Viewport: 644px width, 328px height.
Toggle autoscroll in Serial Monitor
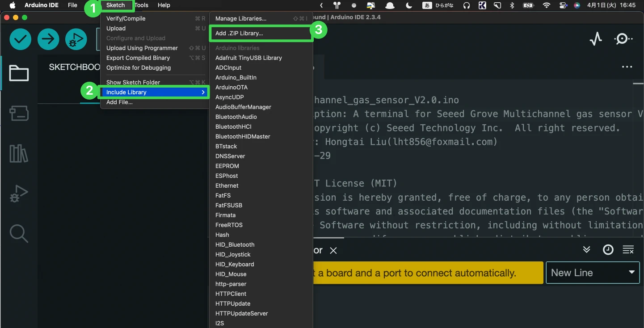587,250
